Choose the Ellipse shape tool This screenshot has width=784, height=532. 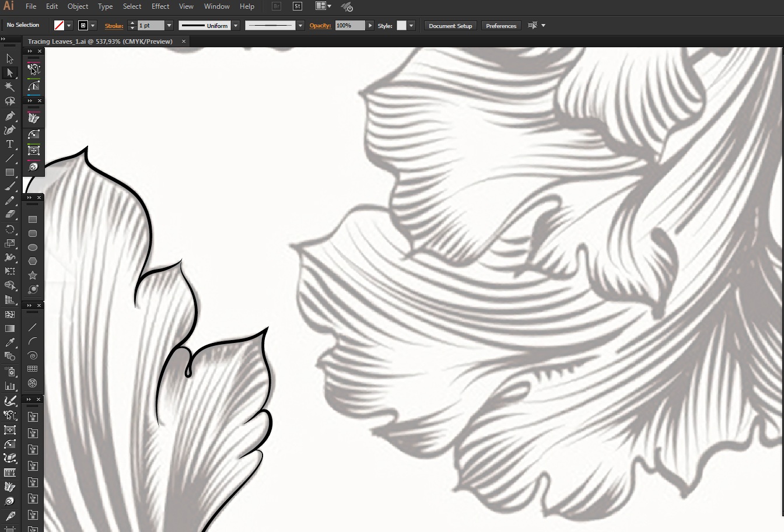point(33,247)
